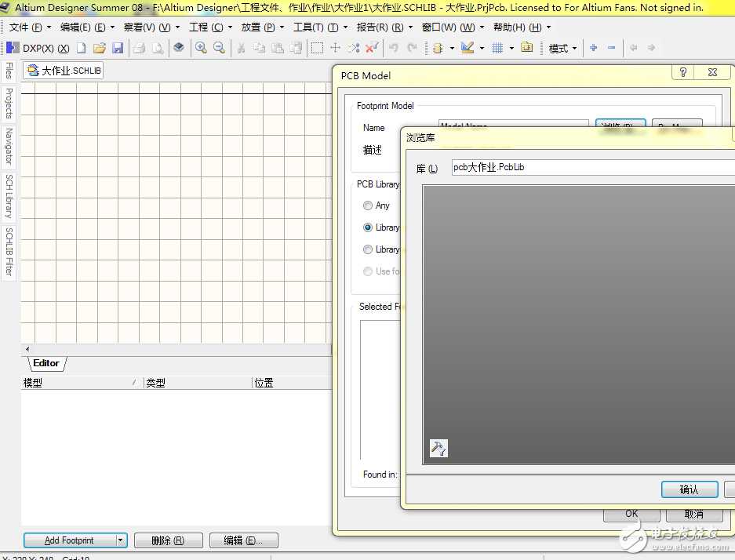Click the Grid settings icon
Screen dimensions: 735x560
coord(497,48)
